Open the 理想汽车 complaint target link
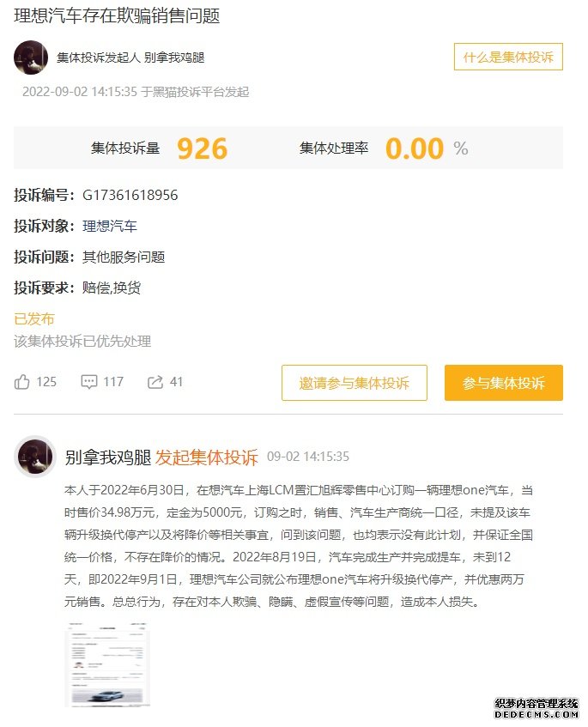The height and width of the screenshot is (727, 588). point(110,227)
